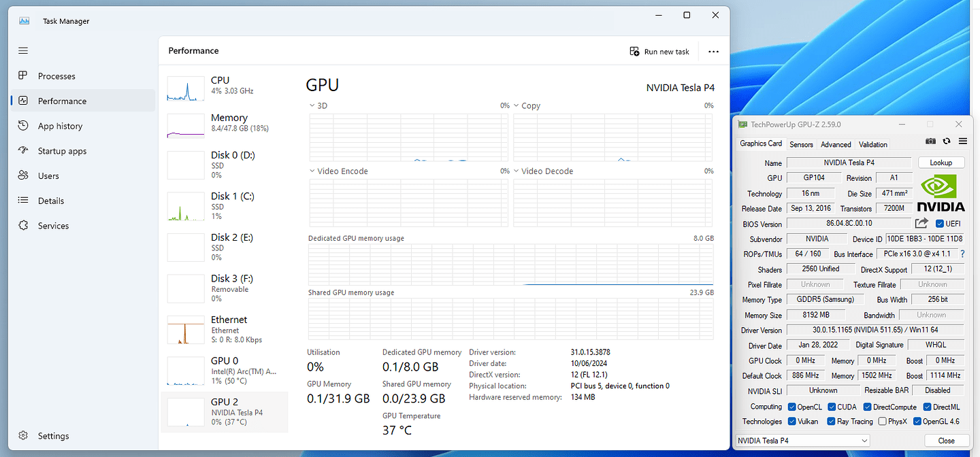Collapse the 3D graph section

pyautogui.click(x=311, y=105)
